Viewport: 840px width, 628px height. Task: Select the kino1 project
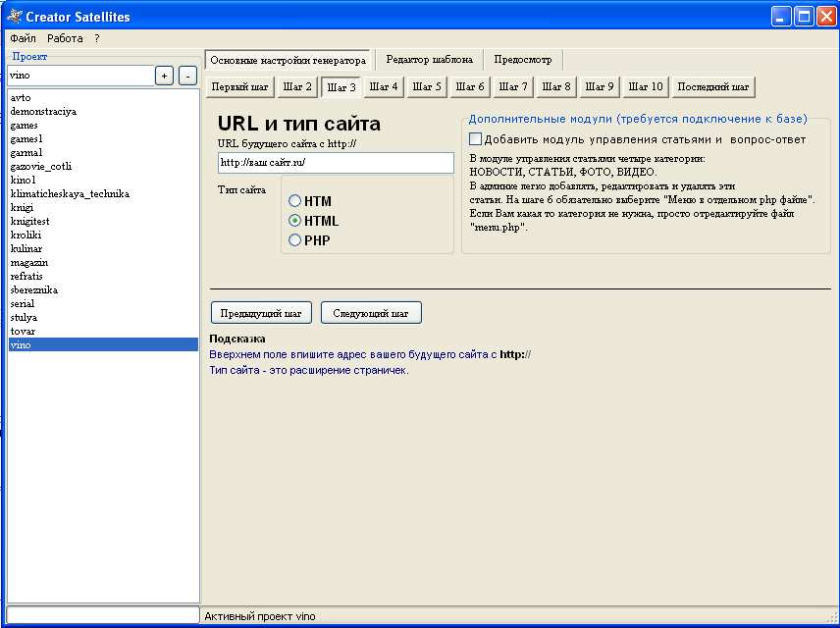[103, 180]
